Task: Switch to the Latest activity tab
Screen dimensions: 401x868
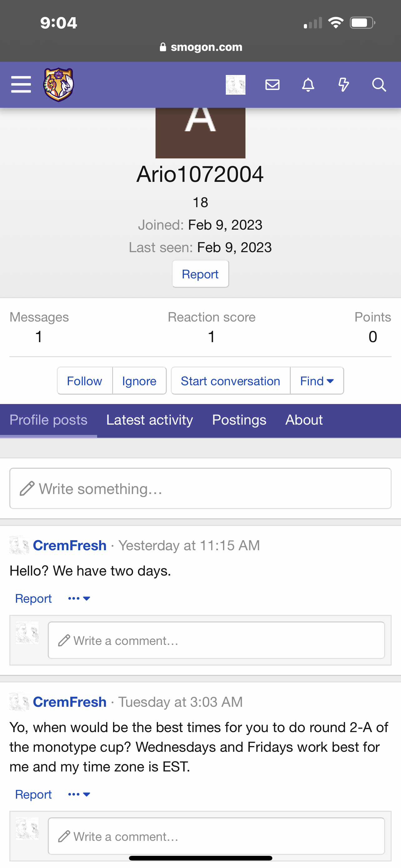Action: 150,420
